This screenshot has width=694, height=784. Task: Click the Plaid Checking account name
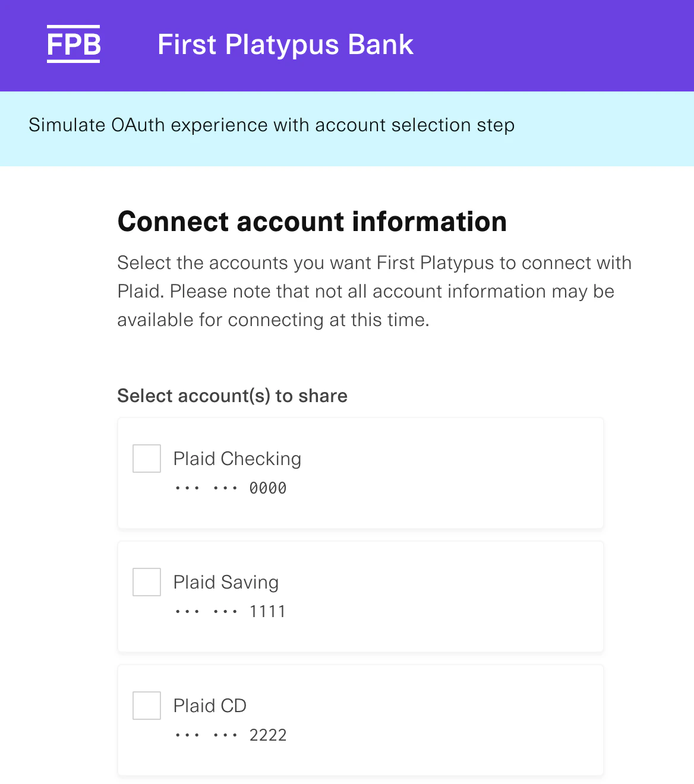point(237,459)
